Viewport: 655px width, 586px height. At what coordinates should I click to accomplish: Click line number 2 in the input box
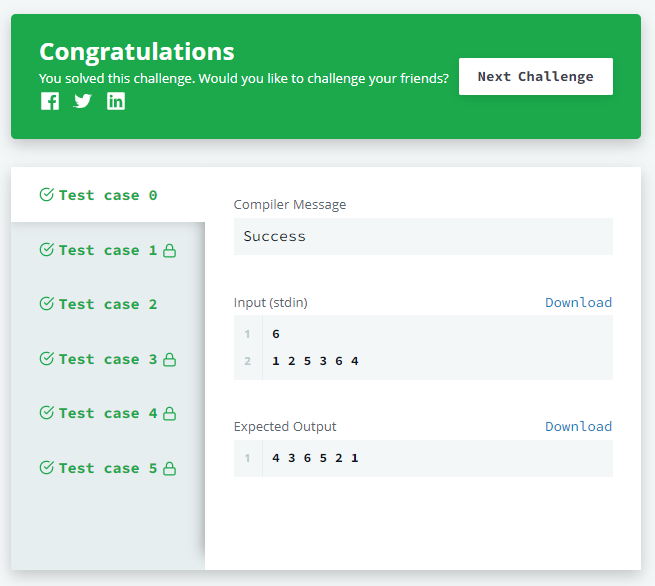pos(247,361)
